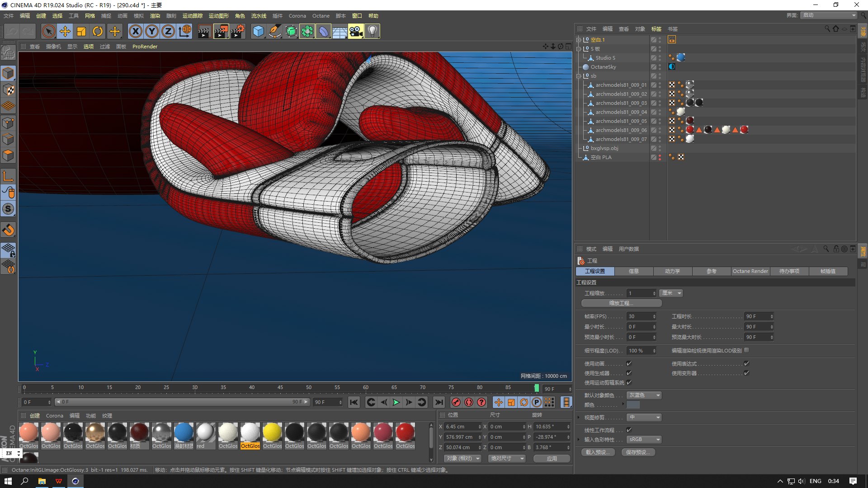Open the 厘米 unit dropdown
Screen dimensions: 868x488
671,293
